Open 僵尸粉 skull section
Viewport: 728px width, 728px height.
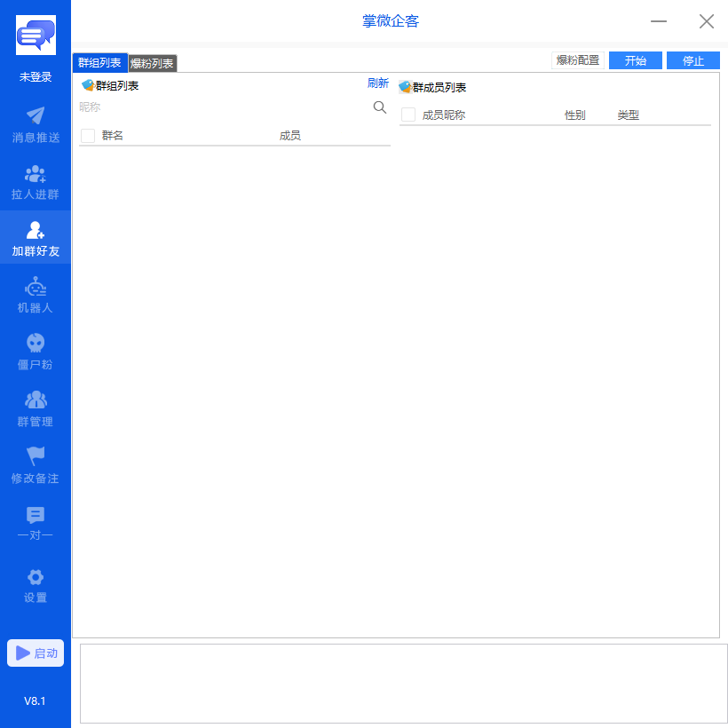[36, 352]
